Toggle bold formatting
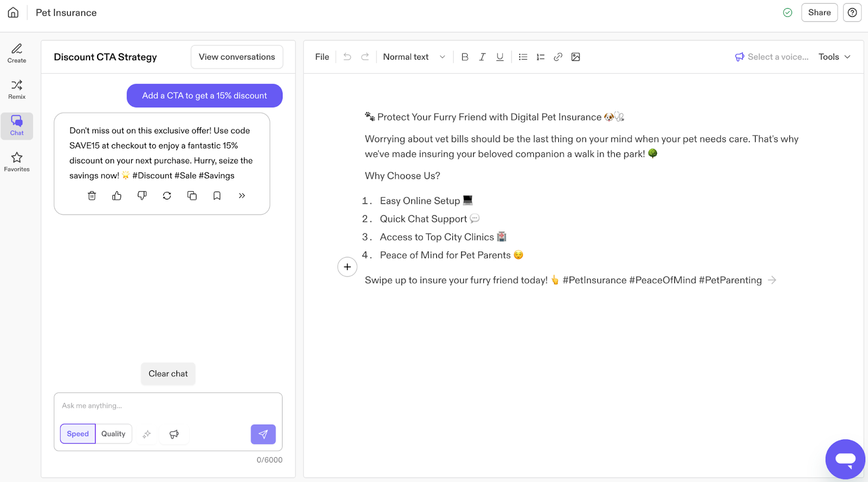Image resolution: width=868 pixels, height=482 pixels. click(464, 57)
